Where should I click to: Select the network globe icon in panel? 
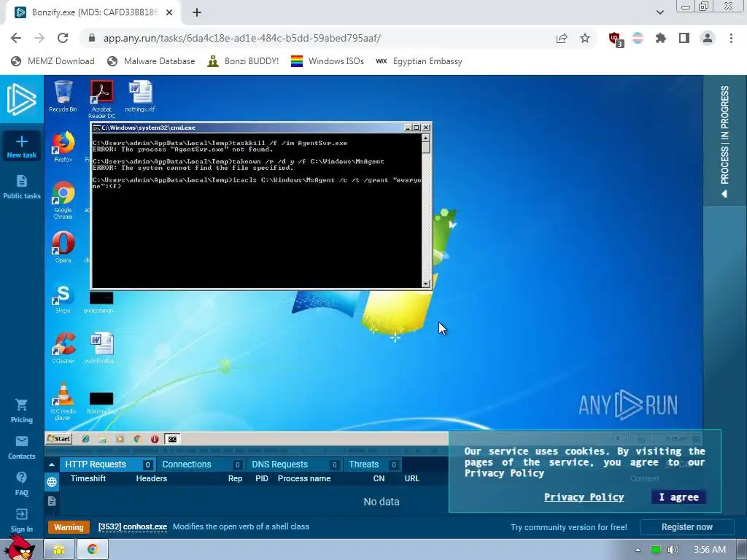coord(52,482)
